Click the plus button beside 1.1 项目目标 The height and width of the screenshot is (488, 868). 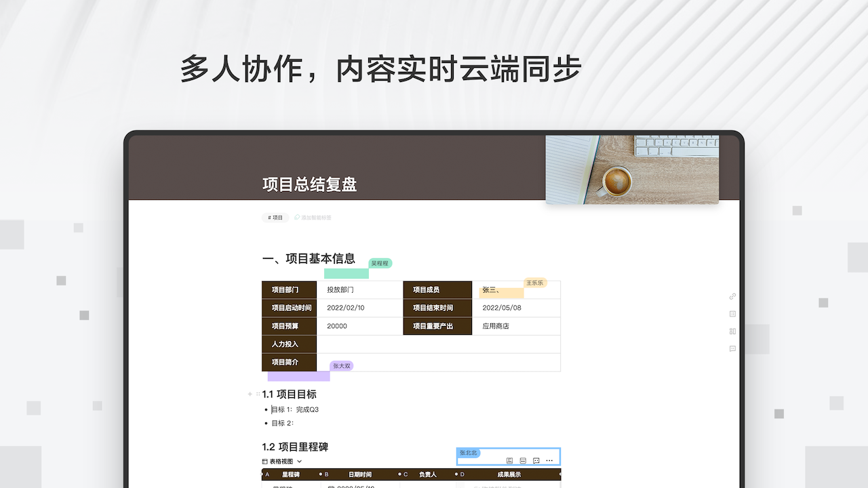pos(250,394)
